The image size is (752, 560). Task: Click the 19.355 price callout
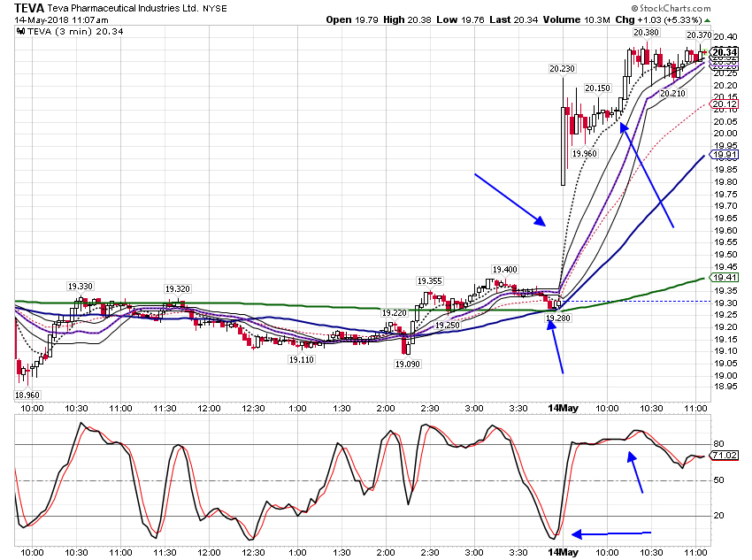coord(430,281)
